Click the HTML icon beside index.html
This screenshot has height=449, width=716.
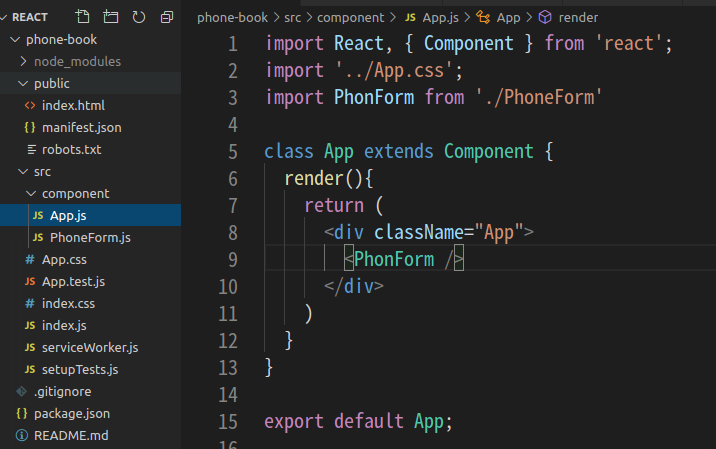(30, 106)
